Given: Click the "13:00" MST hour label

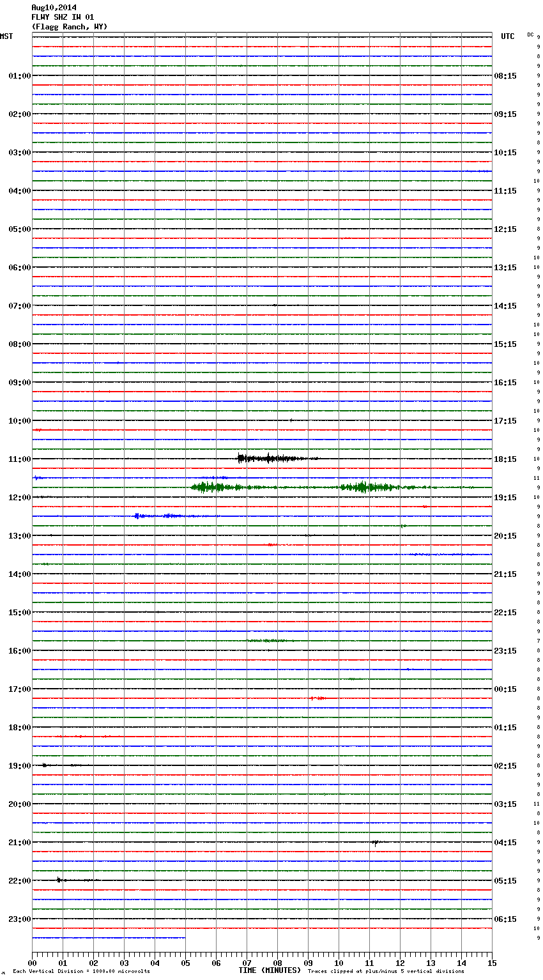Looking at the screenshot, I should pos(20,536).
